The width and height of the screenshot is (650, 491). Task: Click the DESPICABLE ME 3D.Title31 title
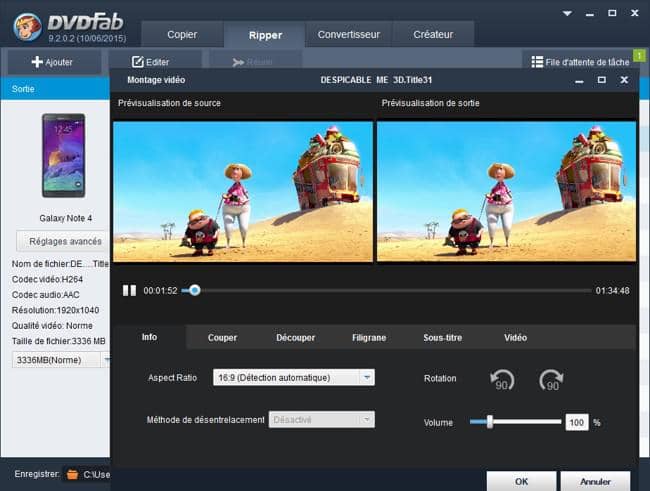coord(376,80)
